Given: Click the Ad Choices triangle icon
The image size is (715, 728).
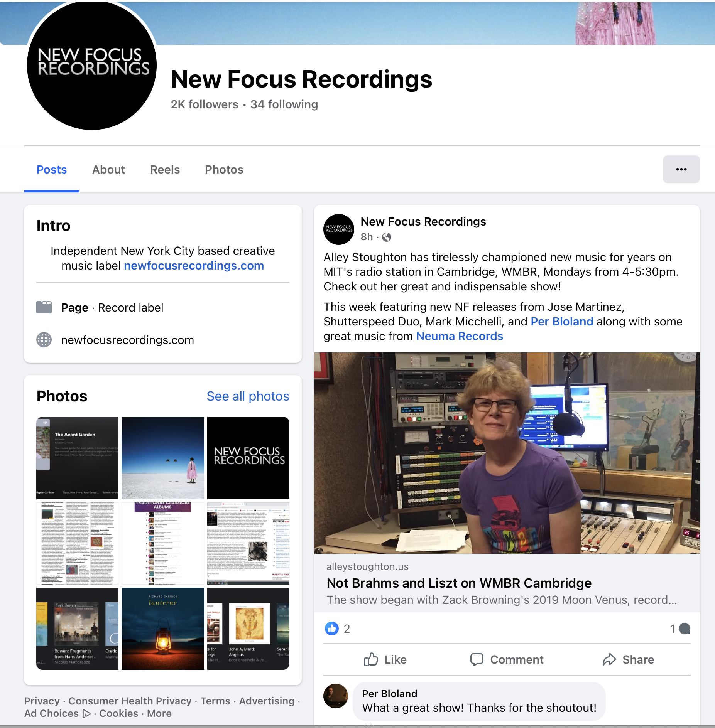Looking at the screenshot, I should pos(87,714).
